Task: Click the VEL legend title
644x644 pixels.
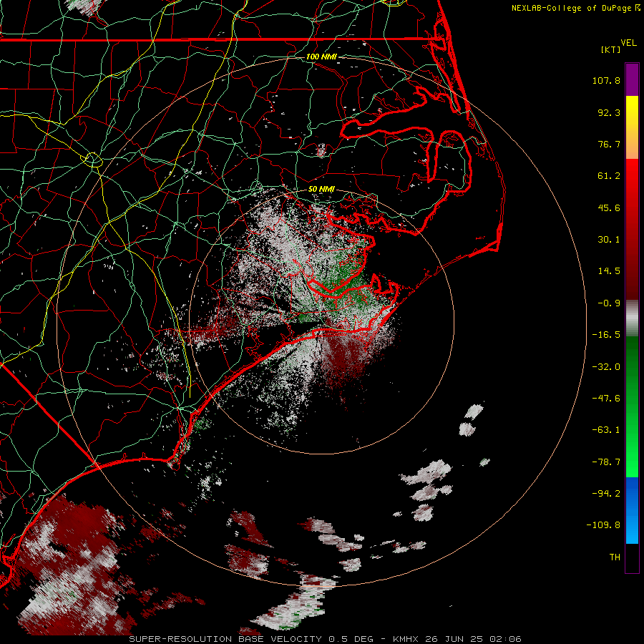Action: (x=628, y=43)
